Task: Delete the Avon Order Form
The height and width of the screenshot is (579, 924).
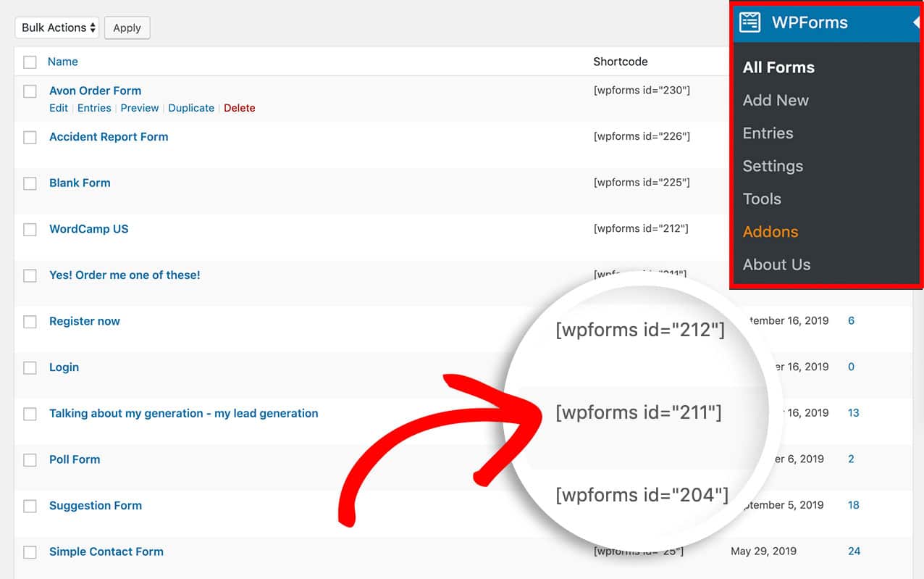Action: [x=240, y=108]
